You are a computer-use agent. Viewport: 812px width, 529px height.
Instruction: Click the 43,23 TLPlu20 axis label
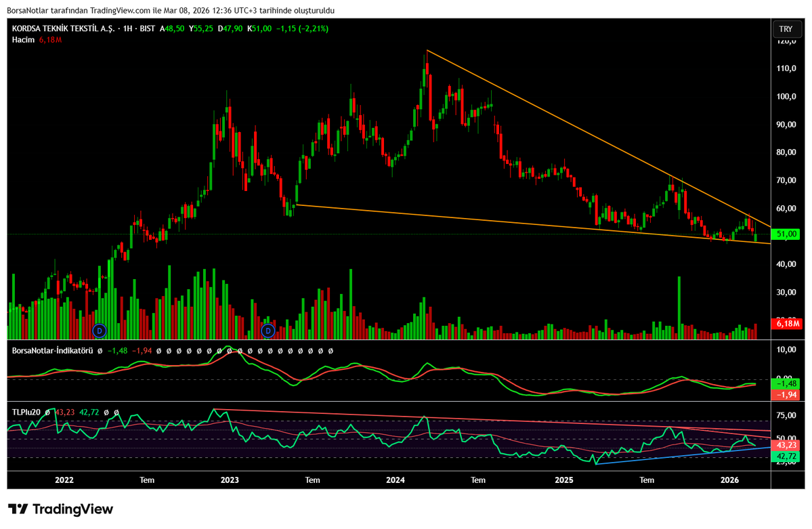786,445
